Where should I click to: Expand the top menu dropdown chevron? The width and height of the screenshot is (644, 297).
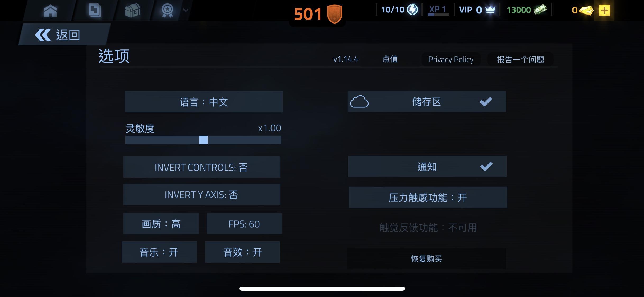coord(186,10)
